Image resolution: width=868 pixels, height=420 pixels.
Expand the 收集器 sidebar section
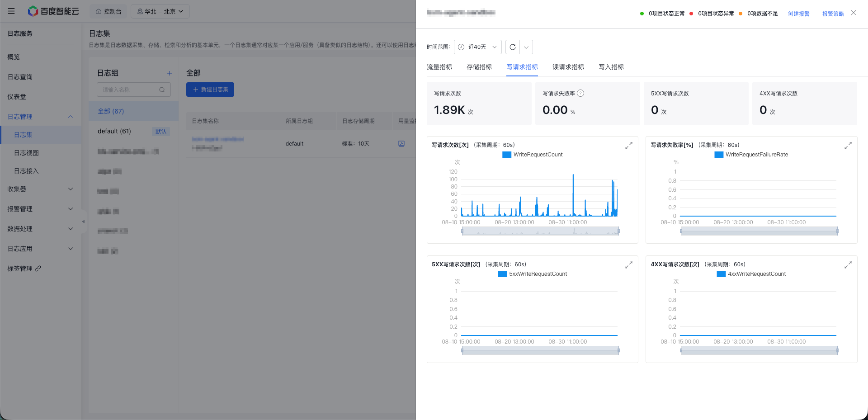pos(41,189)
